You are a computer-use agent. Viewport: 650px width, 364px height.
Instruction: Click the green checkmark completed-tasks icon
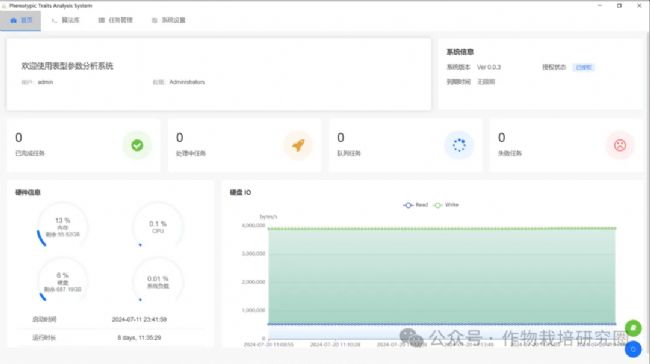(137, 145)
